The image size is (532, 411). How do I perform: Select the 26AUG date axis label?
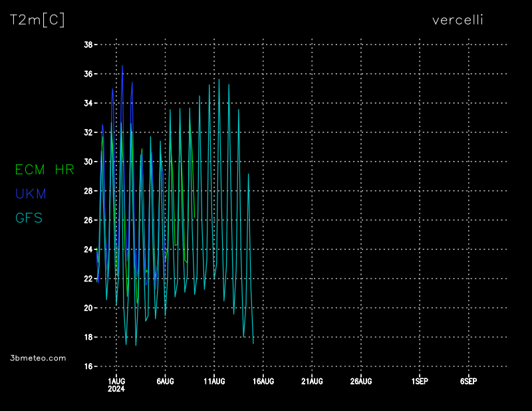tap(361, 381)
